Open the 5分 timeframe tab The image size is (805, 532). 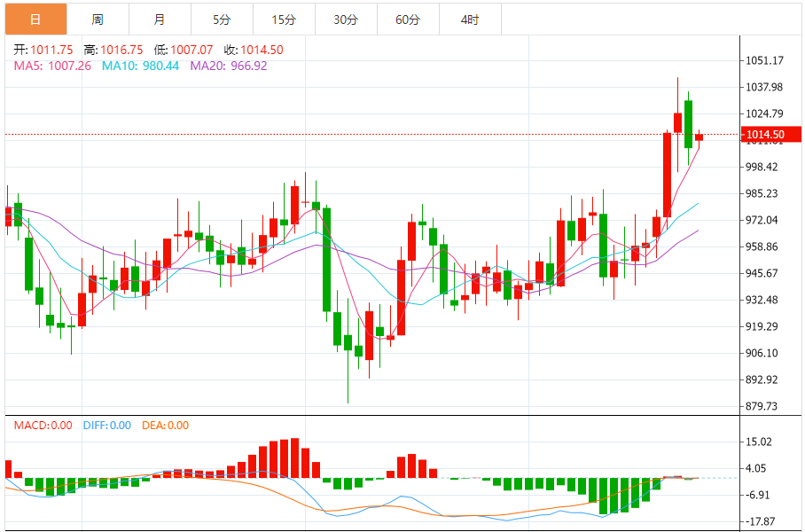pos(223,20)
